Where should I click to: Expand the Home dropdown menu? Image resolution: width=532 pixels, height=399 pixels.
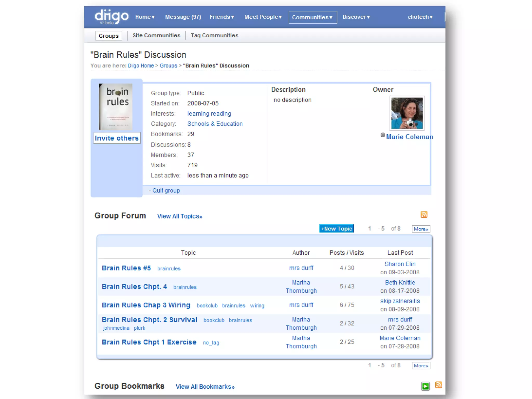145,17
